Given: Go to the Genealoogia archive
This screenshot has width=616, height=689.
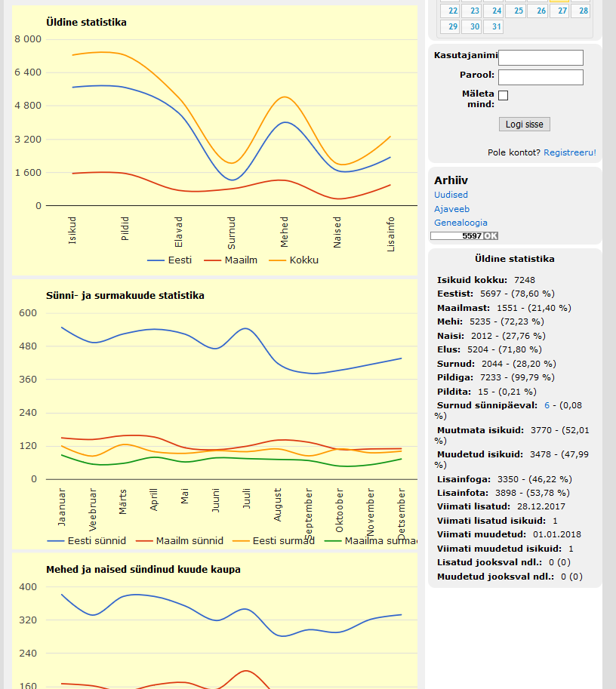Looking at the screenshot, I should [460, 223].
